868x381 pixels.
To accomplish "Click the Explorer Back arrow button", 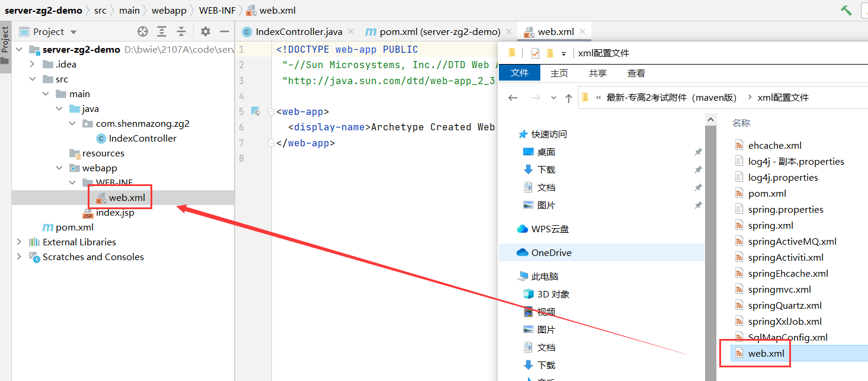I will click(513, 98).
